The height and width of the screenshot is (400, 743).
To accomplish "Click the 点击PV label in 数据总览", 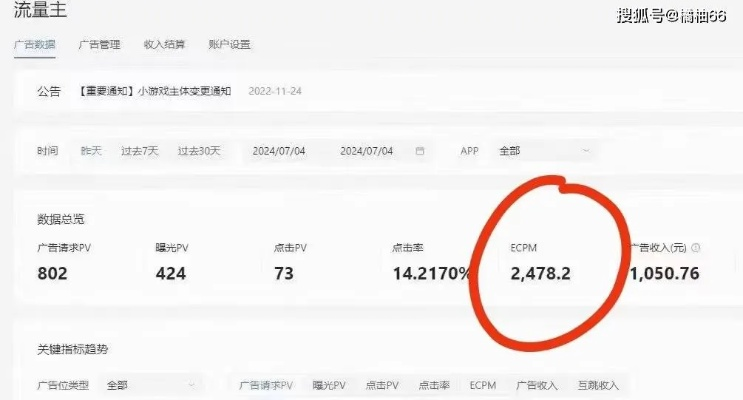I will tap(290, 247).
